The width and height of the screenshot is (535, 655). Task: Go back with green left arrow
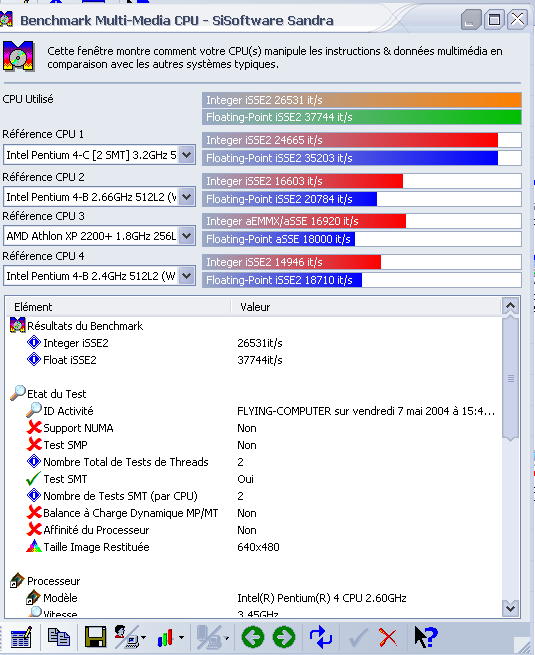click(253, 637)
